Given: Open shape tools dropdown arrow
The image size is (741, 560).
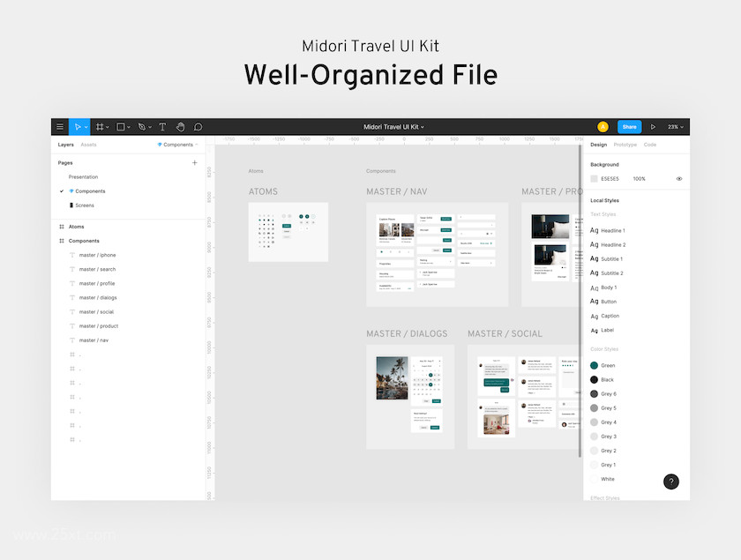Looking at the screenshot, I should (129, 127).
